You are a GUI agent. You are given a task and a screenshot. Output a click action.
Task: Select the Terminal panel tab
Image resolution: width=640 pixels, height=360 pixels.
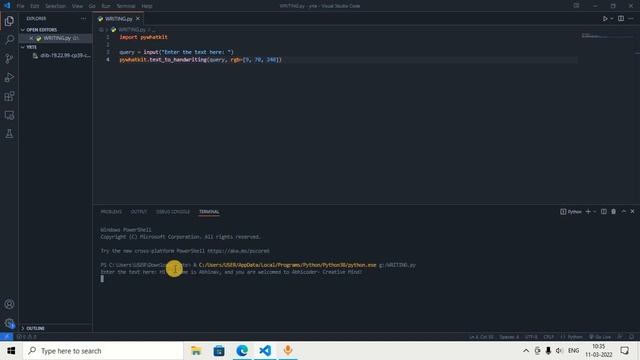tap(209, 212)
